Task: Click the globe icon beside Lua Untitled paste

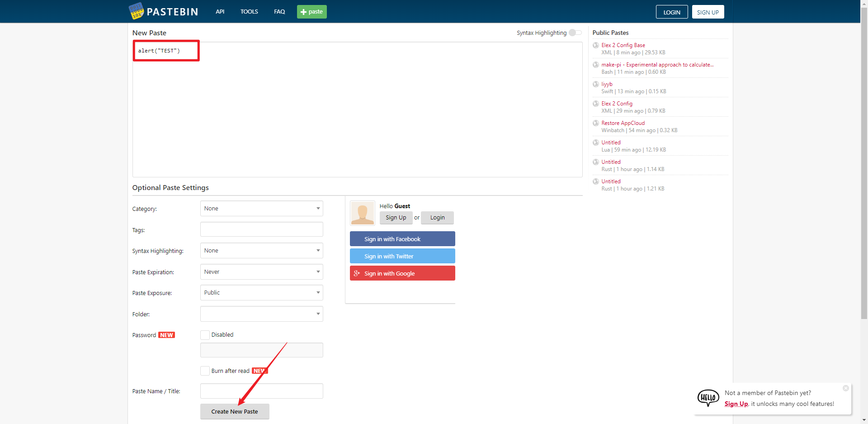Action: point(596,143)
